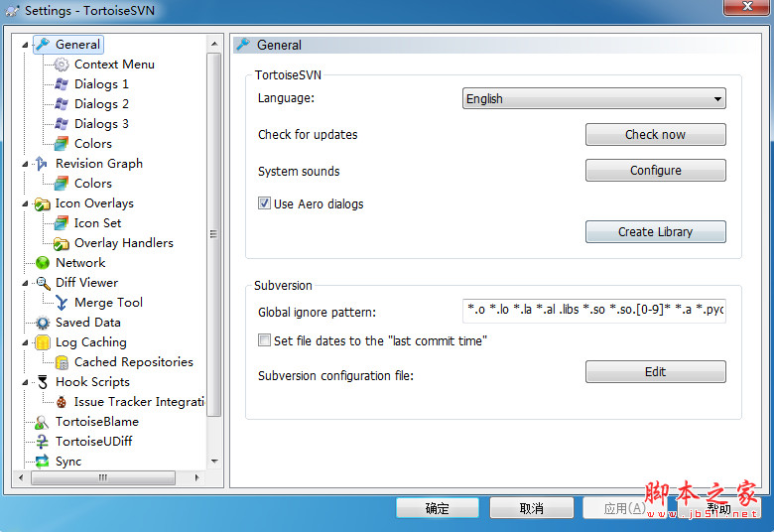Screen dimensions: 774x532
Task: Click the Dialogs 3 icon
Action: click(x=62, y=123)
